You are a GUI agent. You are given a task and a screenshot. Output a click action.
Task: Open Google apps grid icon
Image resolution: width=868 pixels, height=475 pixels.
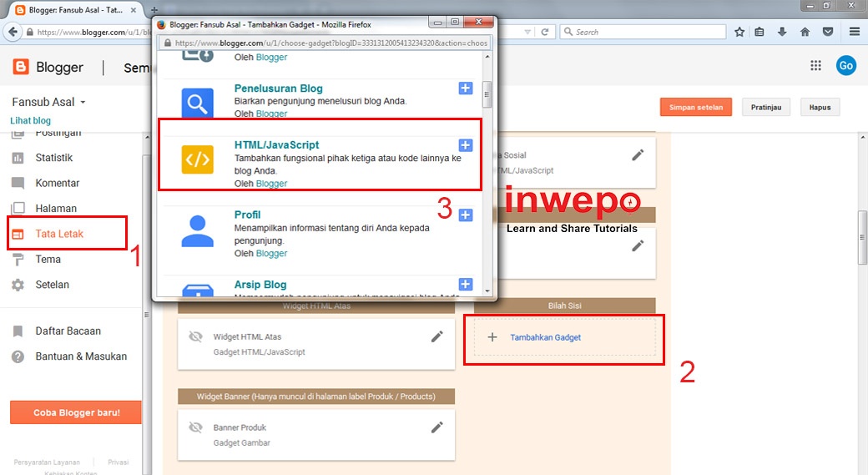[x=815, y=66]
